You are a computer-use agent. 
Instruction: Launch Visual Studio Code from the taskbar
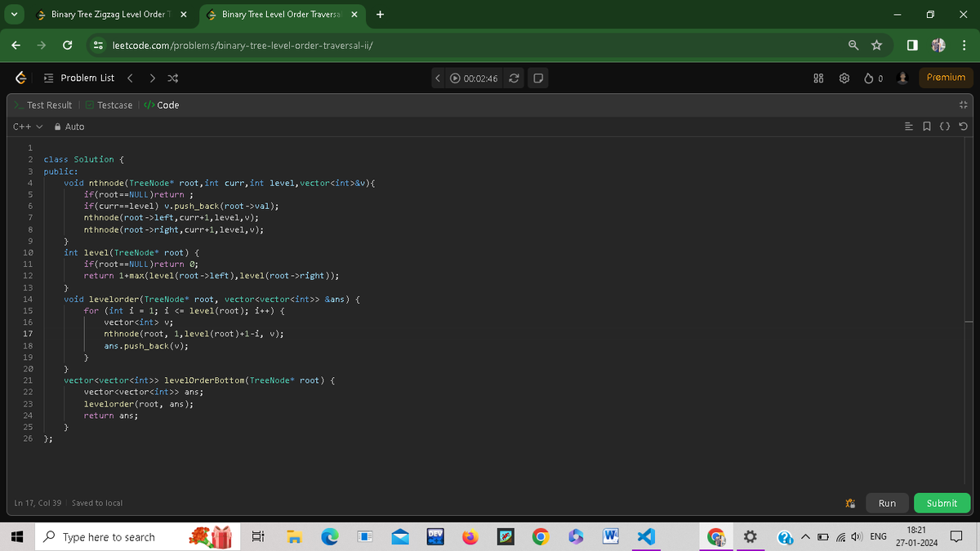(646, 537)
